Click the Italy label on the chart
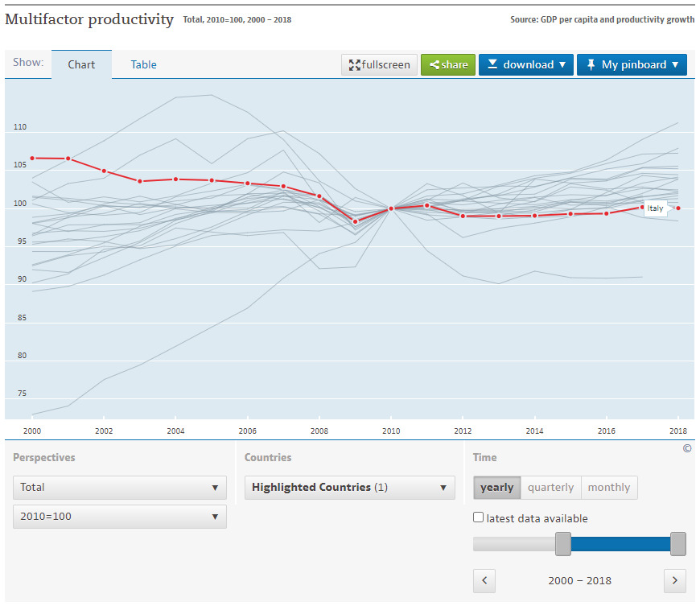Image resolution: width=700 pixels, height=606 pixels. [656, 208]
